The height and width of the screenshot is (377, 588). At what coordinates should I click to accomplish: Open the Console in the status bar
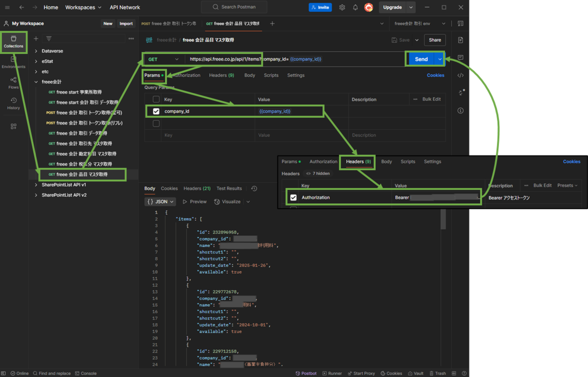(86, 373)
